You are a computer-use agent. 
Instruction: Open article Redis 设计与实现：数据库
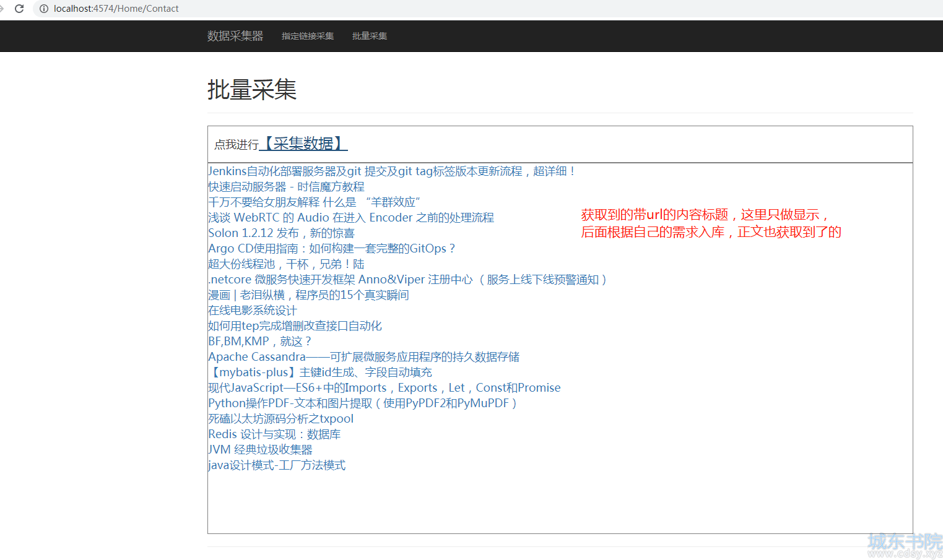(x=274, y=434)
